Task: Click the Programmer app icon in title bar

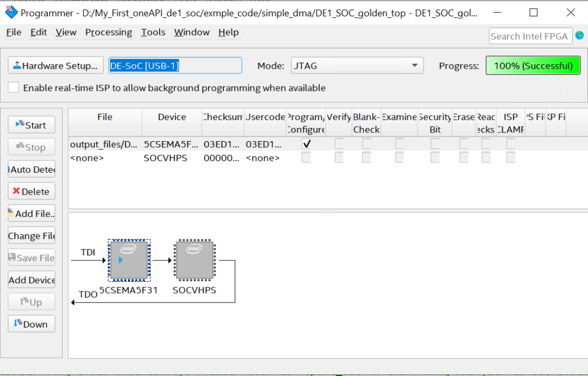Action: tap(11, 13)
